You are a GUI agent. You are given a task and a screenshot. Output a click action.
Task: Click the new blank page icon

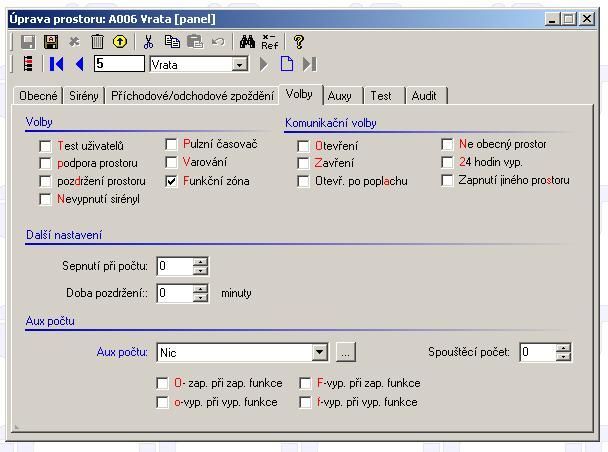(x=287, y=64)
